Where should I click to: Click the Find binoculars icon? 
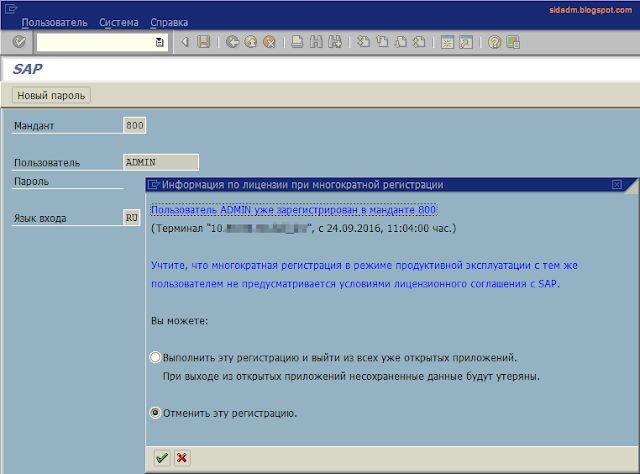316,42
